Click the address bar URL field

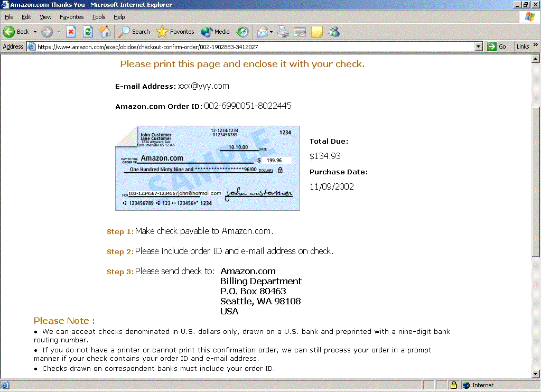coord(254,46)
